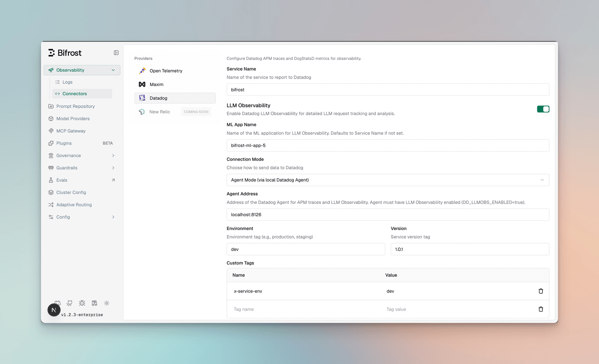Open the Cluster Config page label

pyautogui.click(x=71, y=192)
